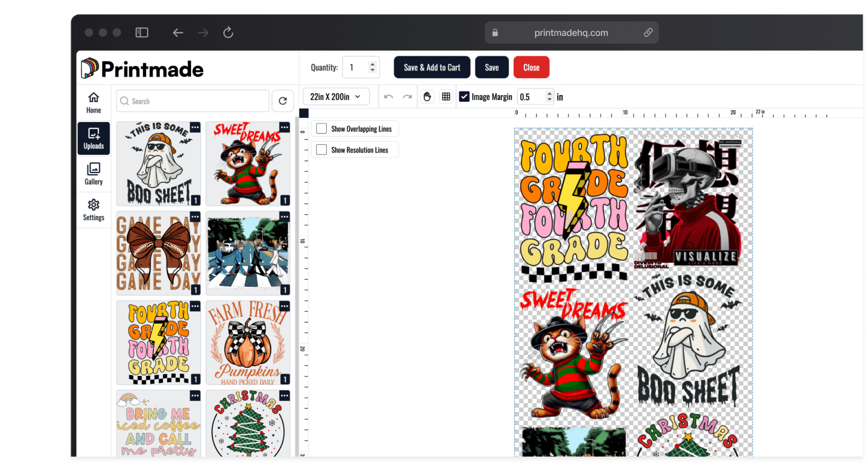Open options menu on Game Day thumbnail
Image resolution: width=868 pixels, height=464 pixels.
(195, 217)
